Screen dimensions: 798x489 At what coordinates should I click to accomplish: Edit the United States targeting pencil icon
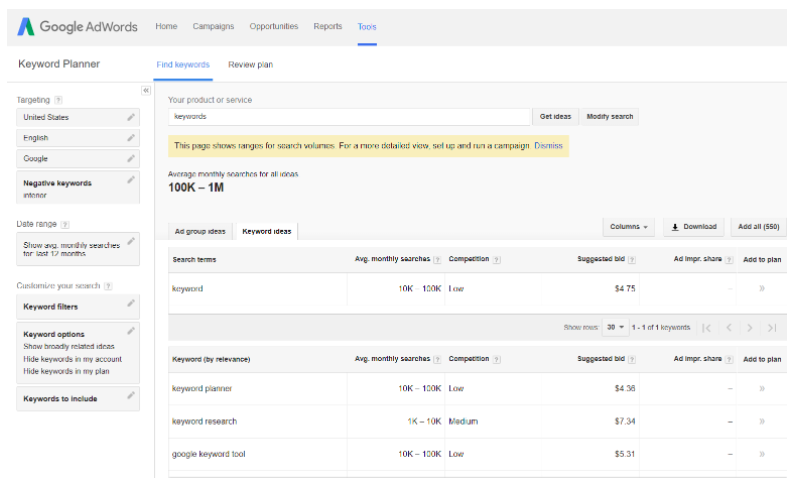click(131, 117)
